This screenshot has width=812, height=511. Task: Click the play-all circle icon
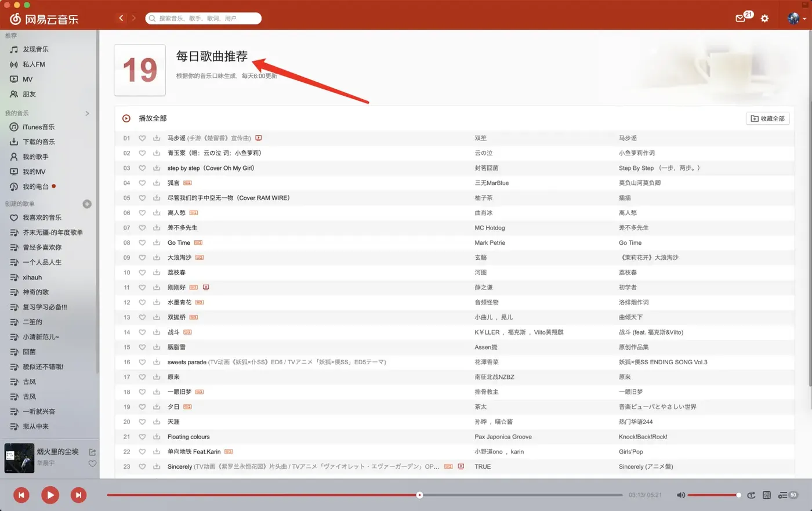pyautogui.click(x=126, y=118)
